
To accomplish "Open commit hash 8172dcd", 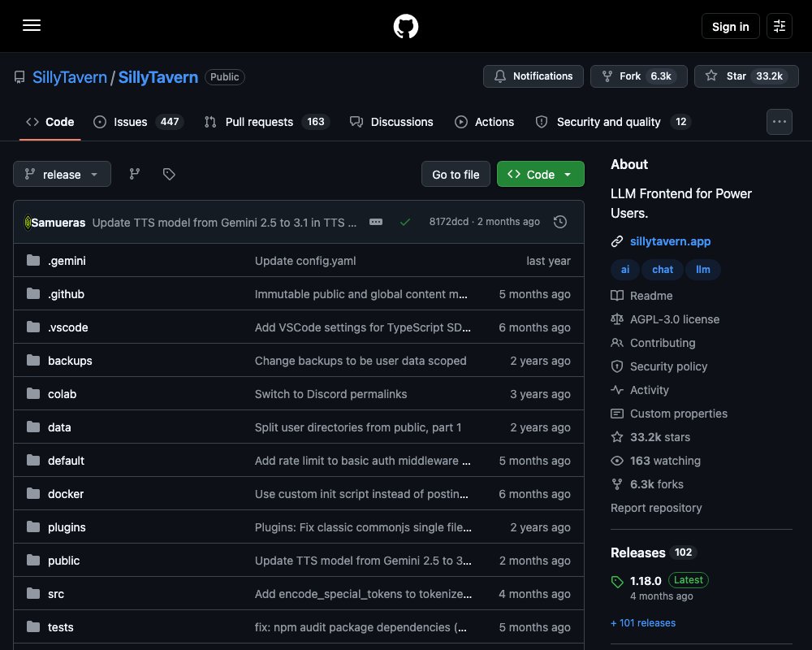I will (448, 221).
